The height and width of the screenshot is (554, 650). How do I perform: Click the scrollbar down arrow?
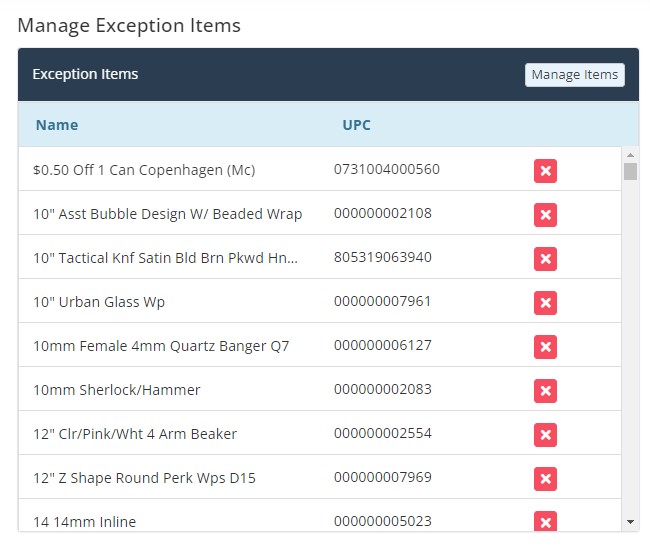(x=630, y=522)
